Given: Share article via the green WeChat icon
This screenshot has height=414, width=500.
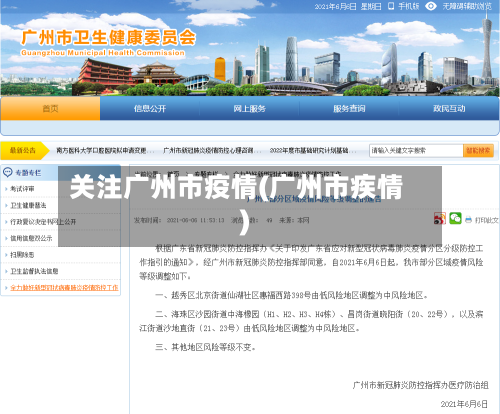Looking at the screenshot, I should pos(455,218).
